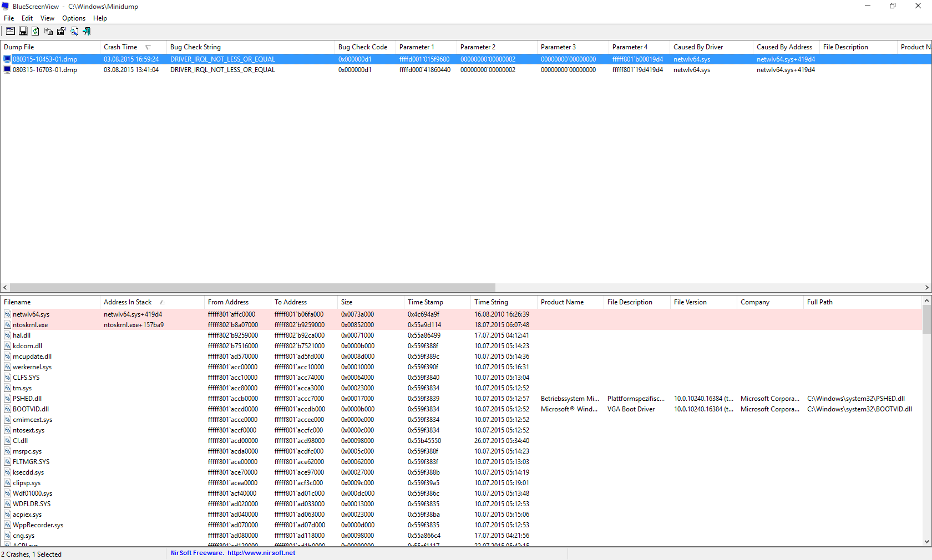Open Advanced Options toolbar icon

[11, 32]
